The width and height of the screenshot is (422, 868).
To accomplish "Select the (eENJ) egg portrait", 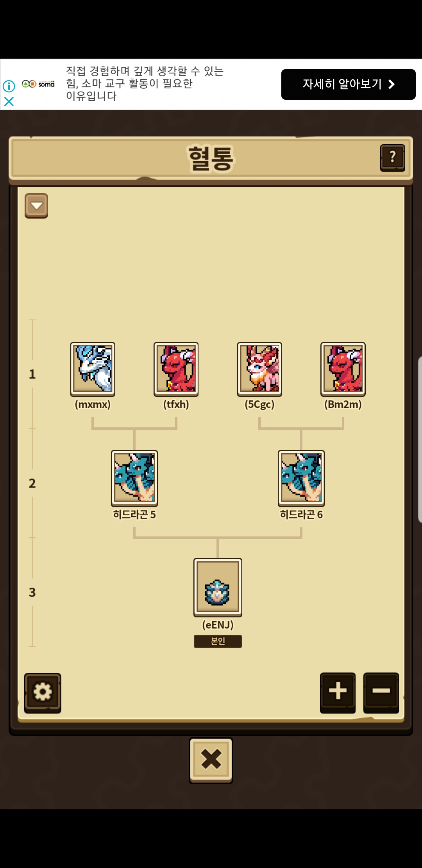I will (218, 587).
